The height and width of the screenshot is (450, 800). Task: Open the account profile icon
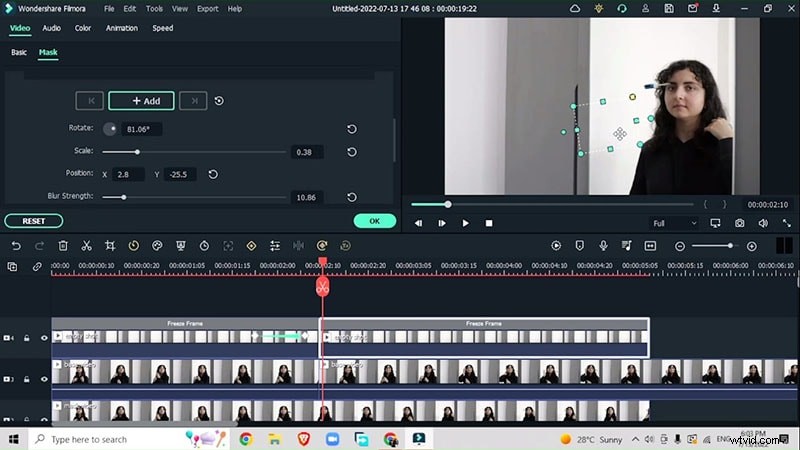click(645, 9)
